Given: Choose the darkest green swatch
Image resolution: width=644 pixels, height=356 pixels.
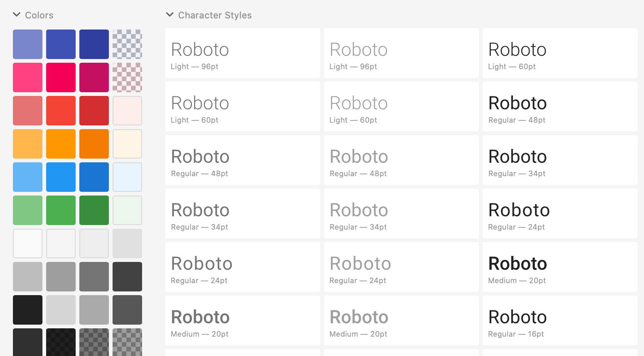Looking at the screenshot, I should click(94, 210).
